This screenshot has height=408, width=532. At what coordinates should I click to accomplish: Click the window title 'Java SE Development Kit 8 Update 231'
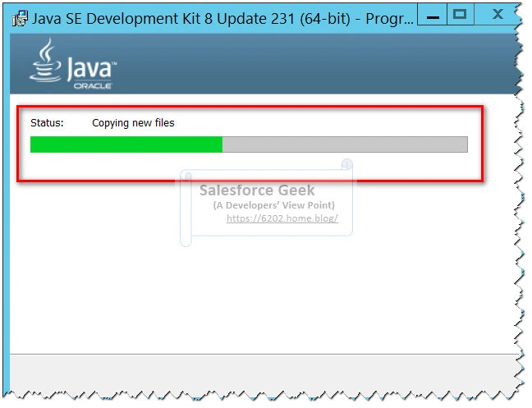click(222, 19)
